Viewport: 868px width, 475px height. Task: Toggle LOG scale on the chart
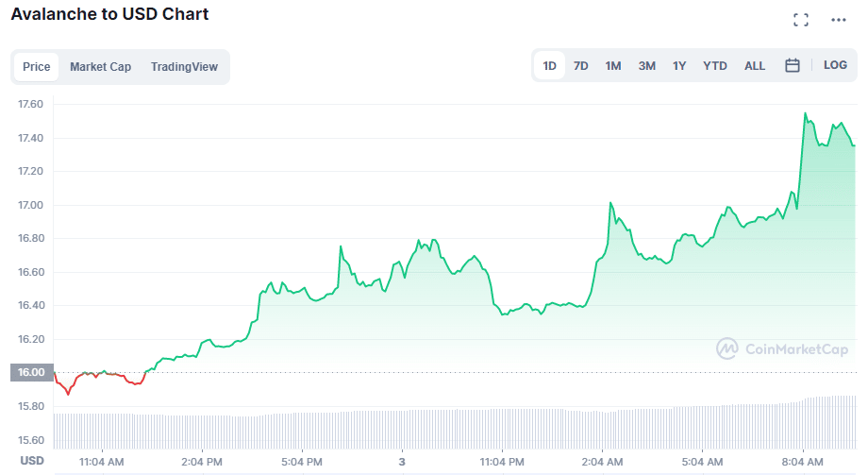pos(835,66)
